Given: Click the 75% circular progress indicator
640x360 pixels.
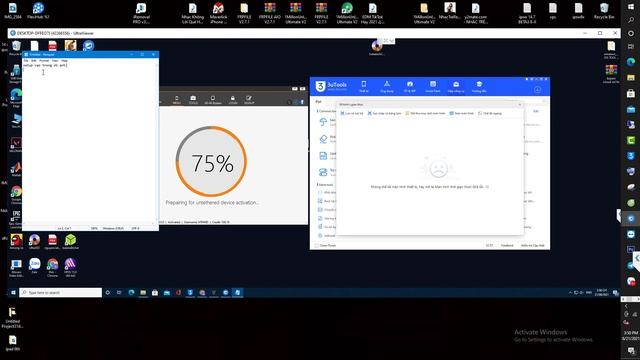Looking at the screenshot, I should (x=211, y=161).
